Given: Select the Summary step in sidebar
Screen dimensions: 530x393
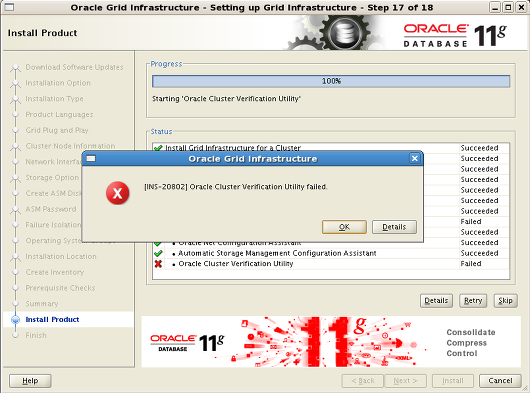Looking at the screenshot, I should pyautogui.click(x=42, y=303).
